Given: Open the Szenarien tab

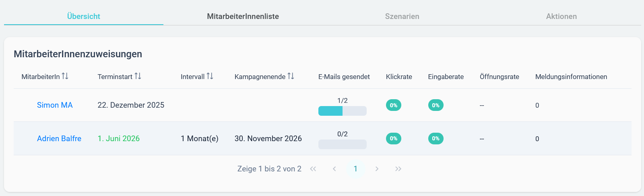Looking at the screenshot, I should (402, 17).
